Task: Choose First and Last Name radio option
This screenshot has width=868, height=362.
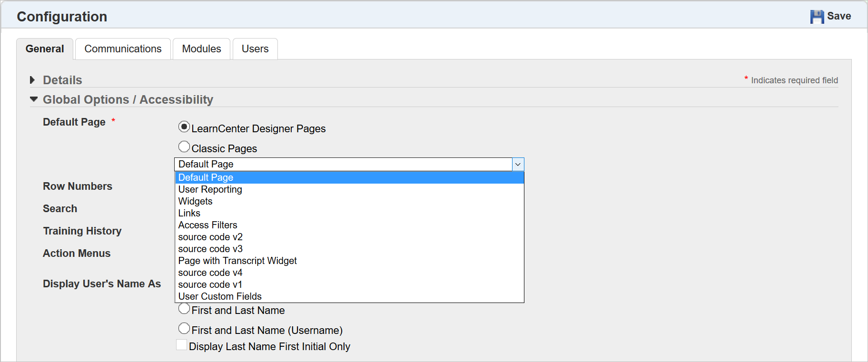Action: point(184,309)
